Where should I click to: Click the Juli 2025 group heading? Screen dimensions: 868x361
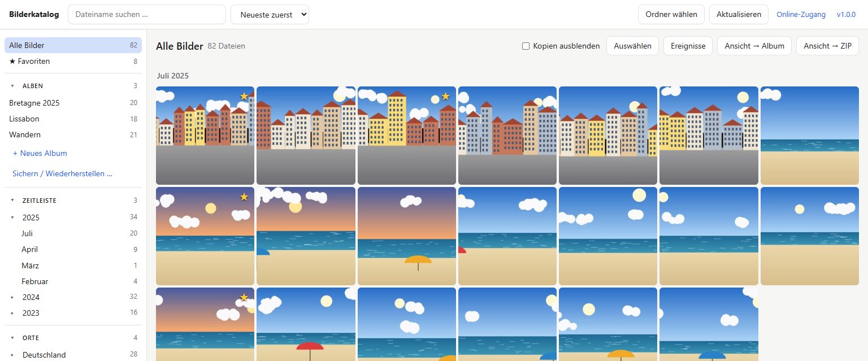[x=172, y=76]
